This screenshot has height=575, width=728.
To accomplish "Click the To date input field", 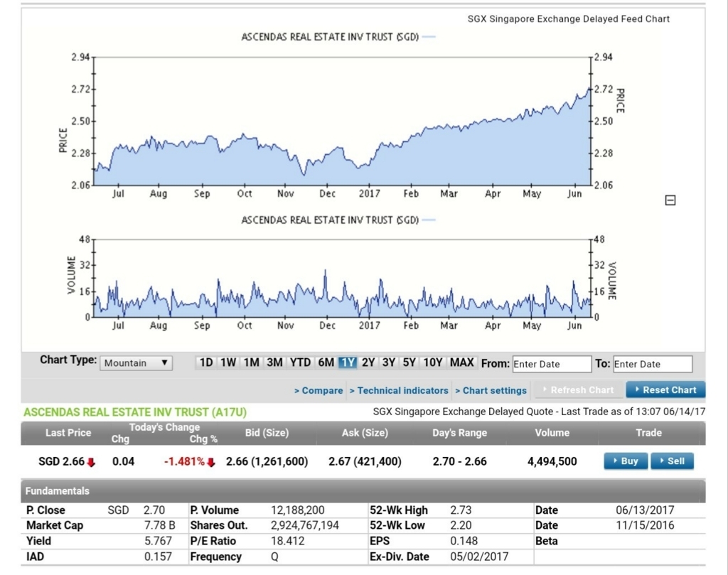I will [x=653, y=364].
